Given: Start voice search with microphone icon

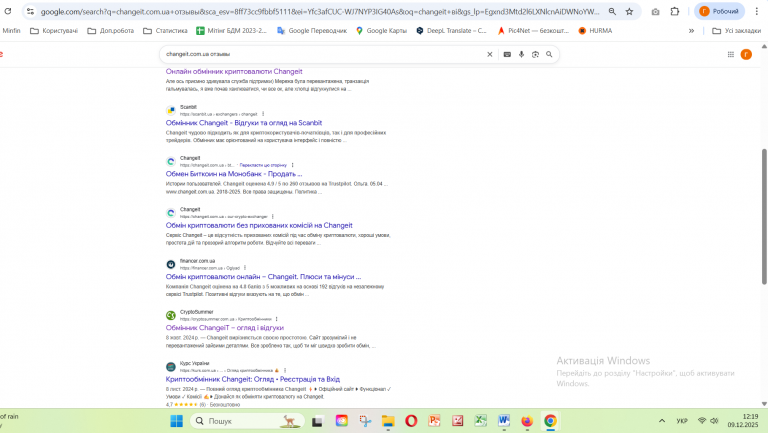Looking at the screenshot, I should click(521, 54).
